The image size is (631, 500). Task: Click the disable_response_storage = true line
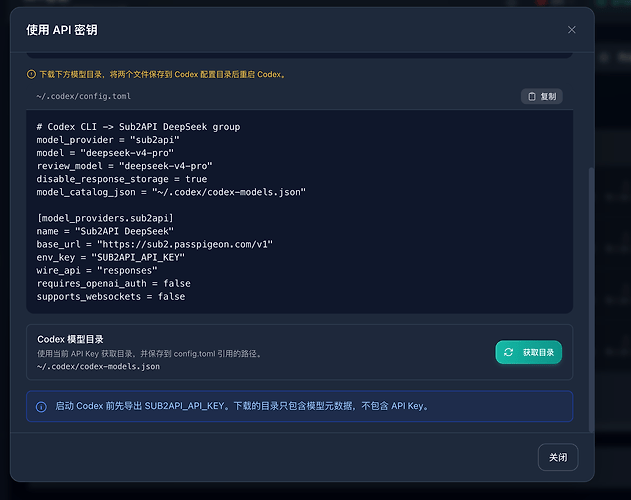click(x=122, y=179)
